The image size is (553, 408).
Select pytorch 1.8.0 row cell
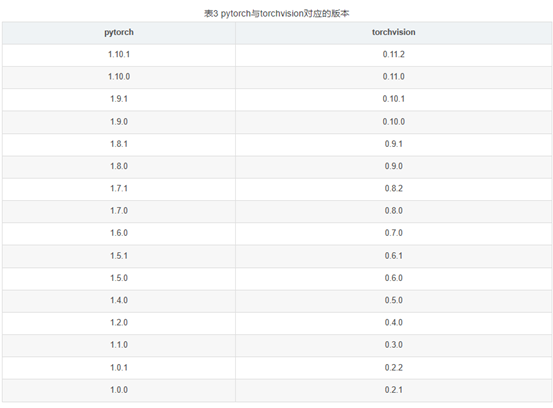pos(119,166)
